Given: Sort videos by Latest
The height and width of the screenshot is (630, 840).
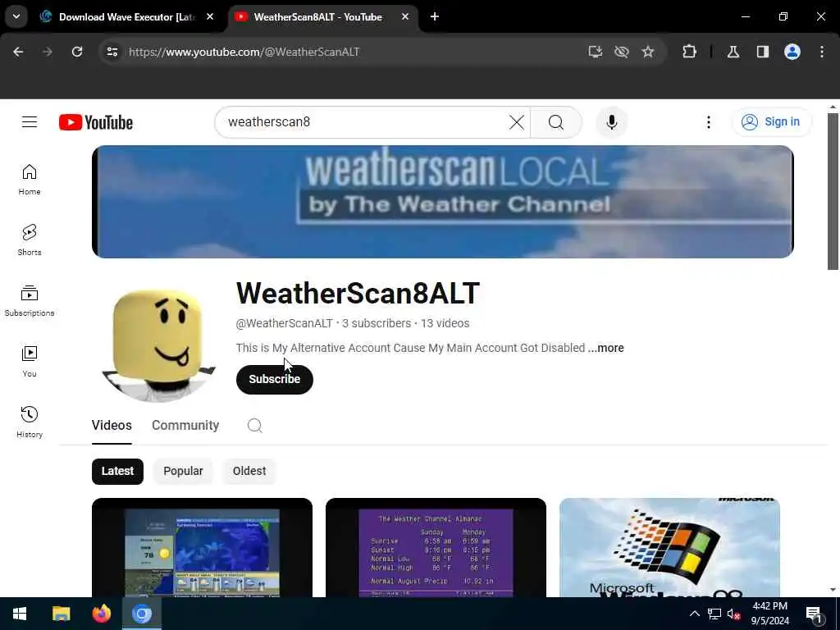Looking at the screenshot, I should (117, 472).
